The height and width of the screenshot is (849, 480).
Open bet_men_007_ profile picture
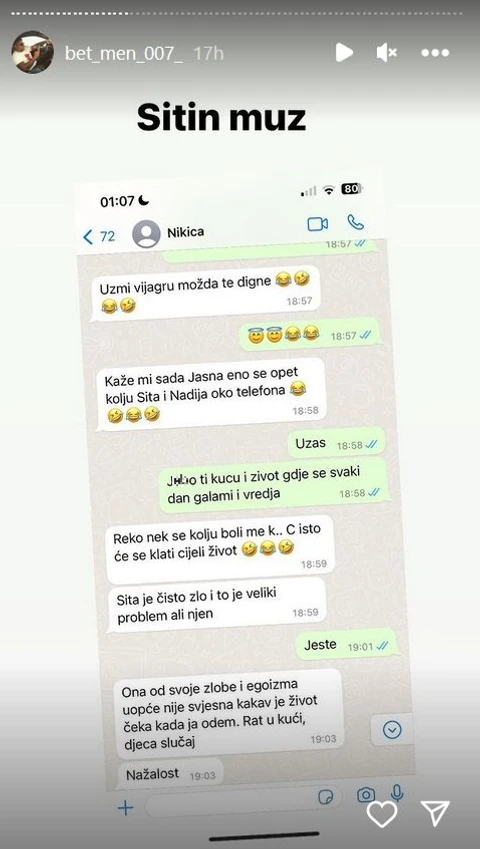click(x=32, y=52)
